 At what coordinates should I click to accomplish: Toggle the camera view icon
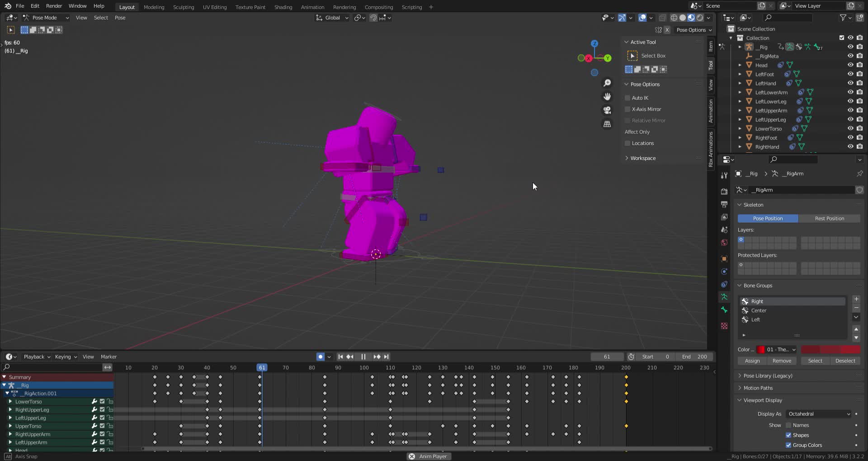click(x=607, y=110)
